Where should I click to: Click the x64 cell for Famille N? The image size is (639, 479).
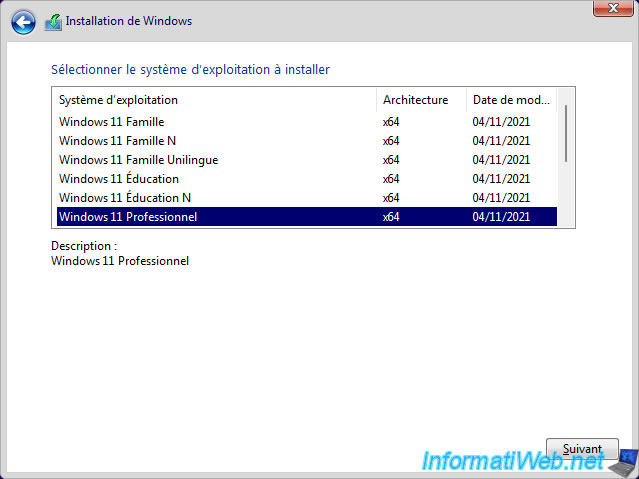pos(391,141)
